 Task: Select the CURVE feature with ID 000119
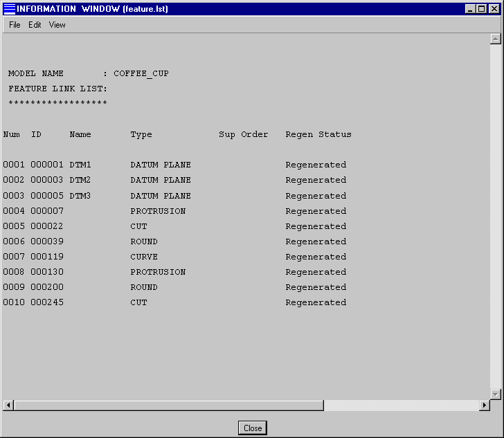click(x=143, y=257)
